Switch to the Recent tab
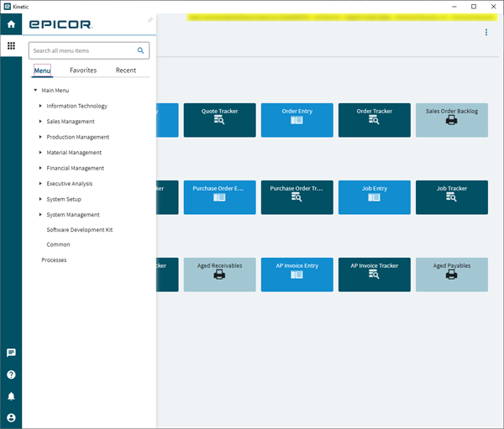The image size is (504, 429). (x=126, y=70)
